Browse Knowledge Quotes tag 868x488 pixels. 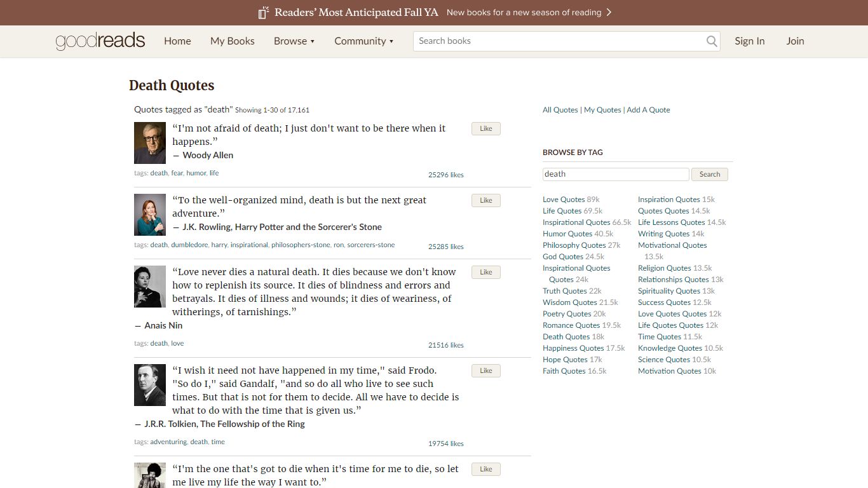pyautogui.click(x=670, y=348)
